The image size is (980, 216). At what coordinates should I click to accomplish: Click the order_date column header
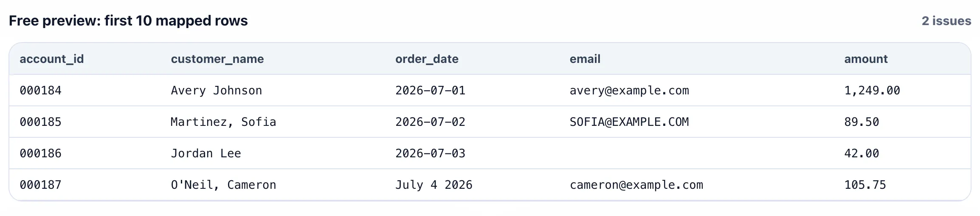(x=427, y=59)
